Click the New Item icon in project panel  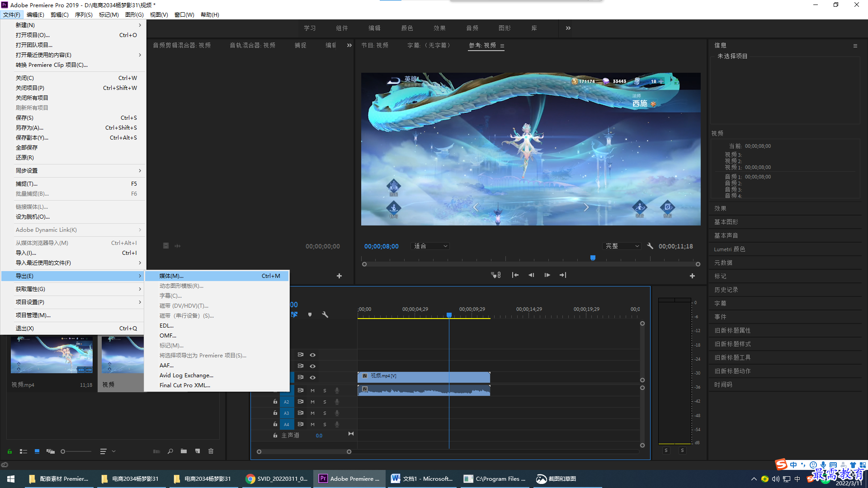pos(198,451)
